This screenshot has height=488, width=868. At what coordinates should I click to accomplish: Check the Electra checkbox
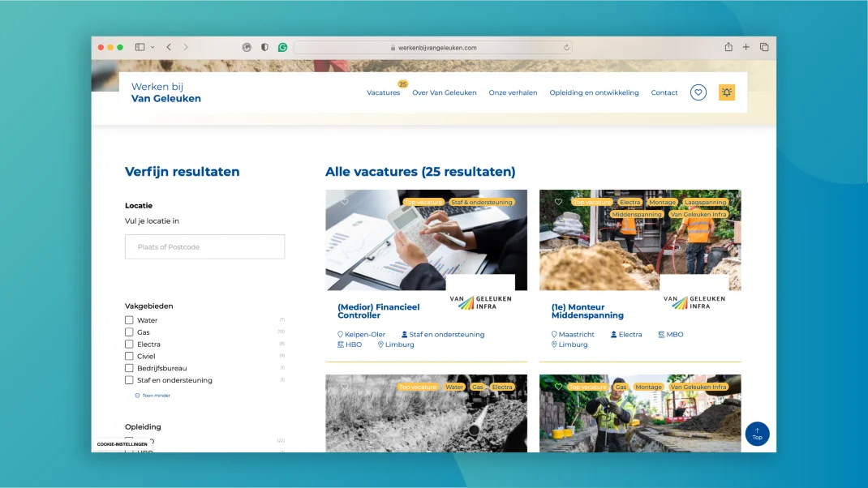coord(129,345)
